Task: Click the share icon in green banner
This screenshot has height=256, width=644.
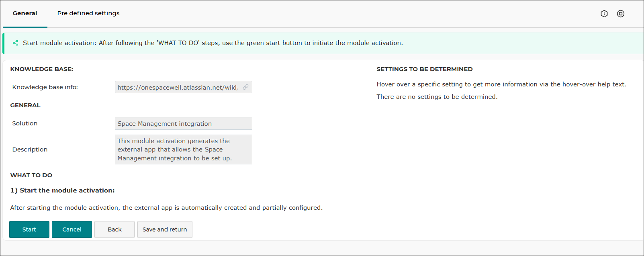Action: tap(15, 43)
